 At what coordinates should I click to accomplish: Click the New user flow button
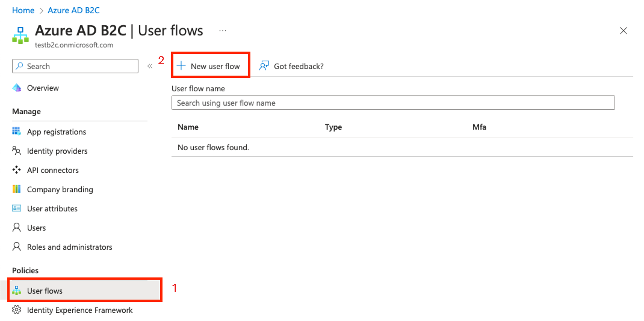pyautogui.click(x=209, y=65)
